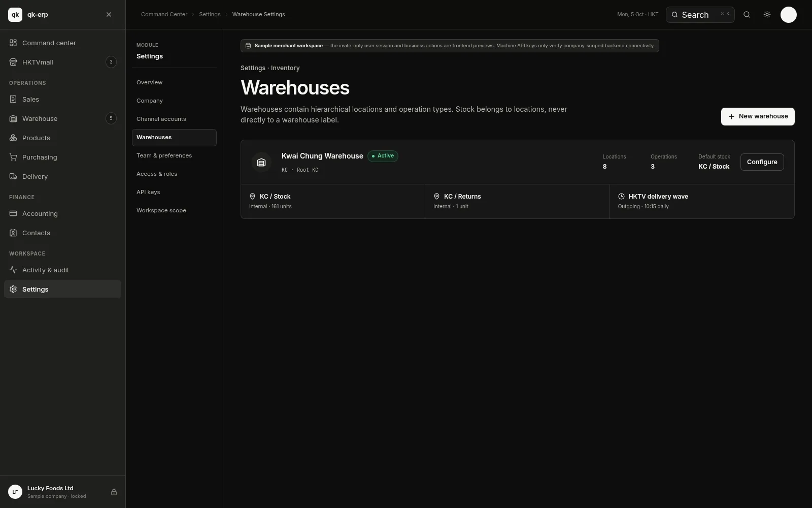The width and height of the screenshot is (812, 508).
Task: Collapse sidebar with the X icon
Action: coord(109,15)
